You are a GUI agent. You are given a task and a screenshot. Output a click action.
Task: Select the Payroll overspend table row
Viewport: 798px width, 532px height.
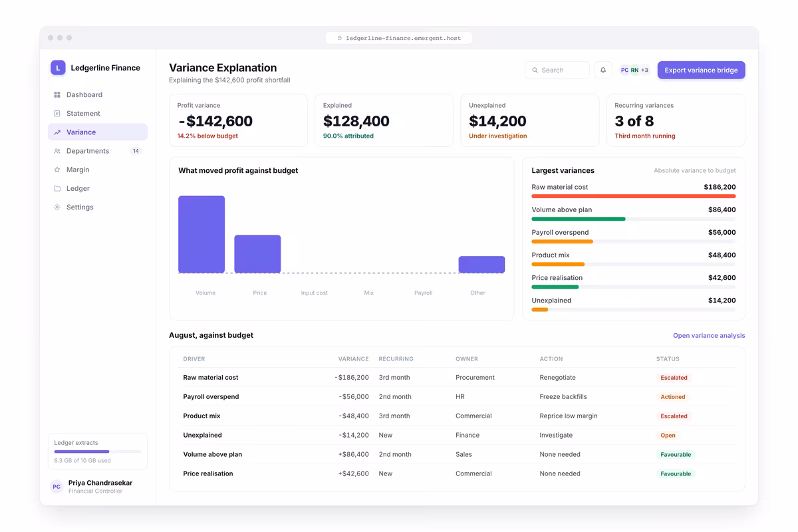457,397
